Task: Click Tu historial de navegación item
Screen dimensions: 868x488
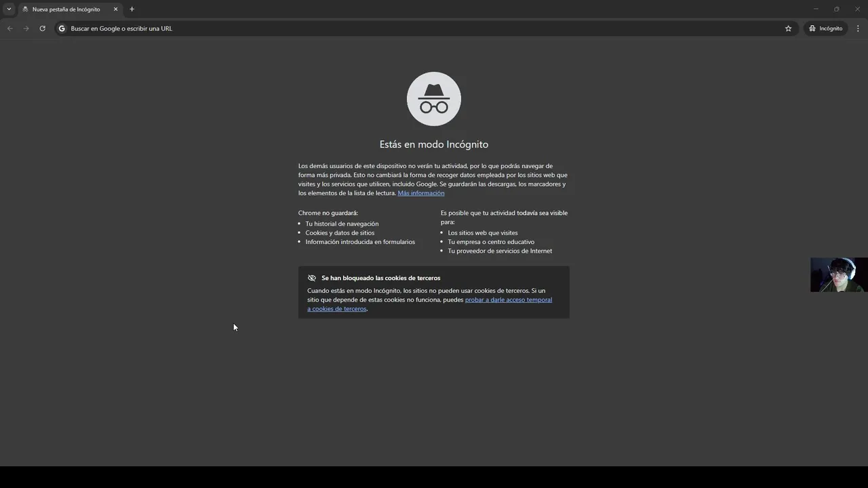Action: 342,224
